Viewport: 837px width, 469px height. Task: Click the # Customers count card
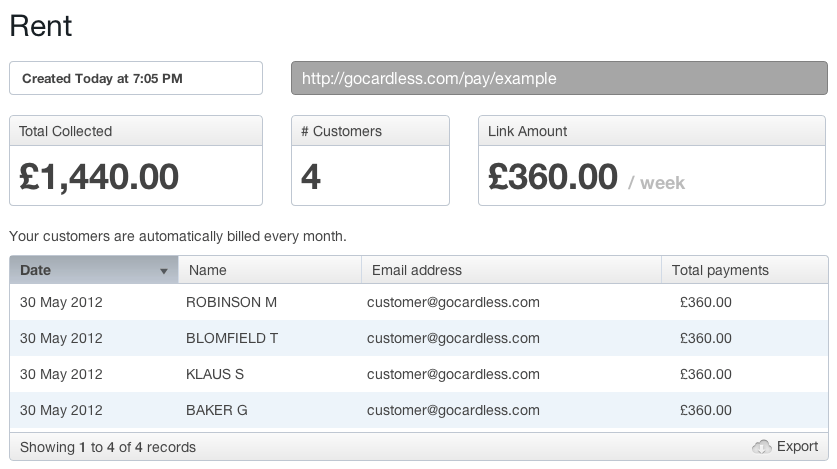[x=370, y=161]
